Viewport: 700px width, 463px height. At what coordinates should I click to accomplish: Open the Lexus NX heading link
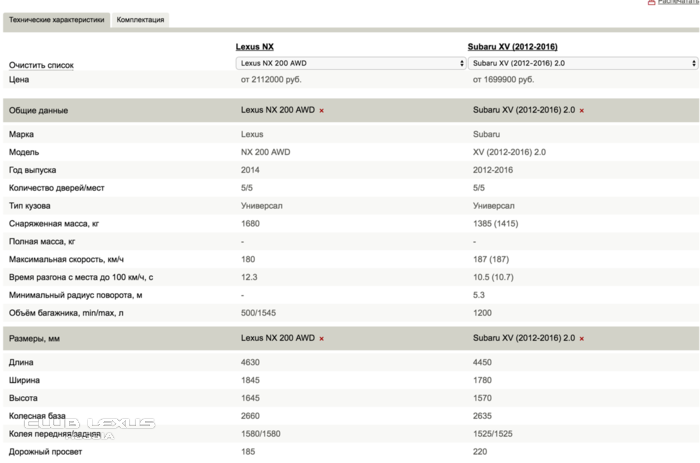click(255, 47)
